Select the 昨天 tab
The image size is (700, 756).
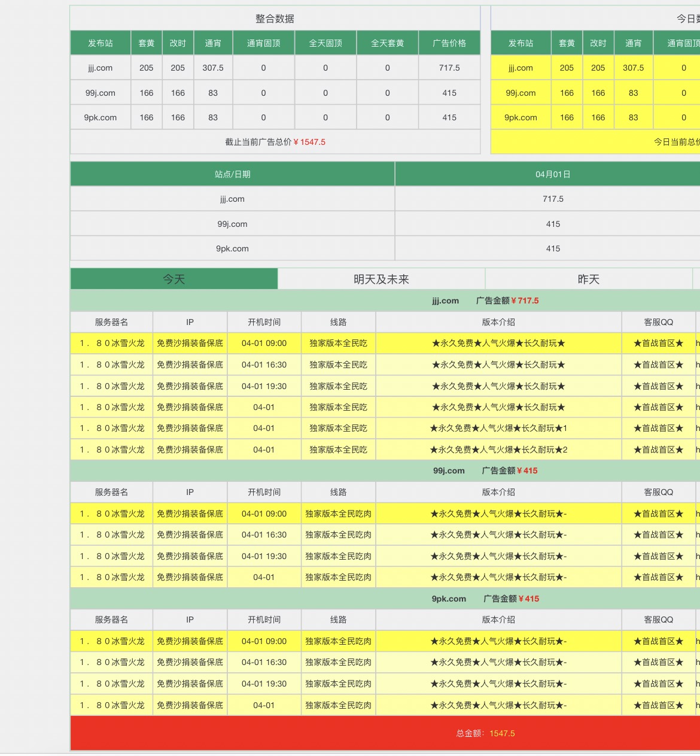tap(589, 279)
